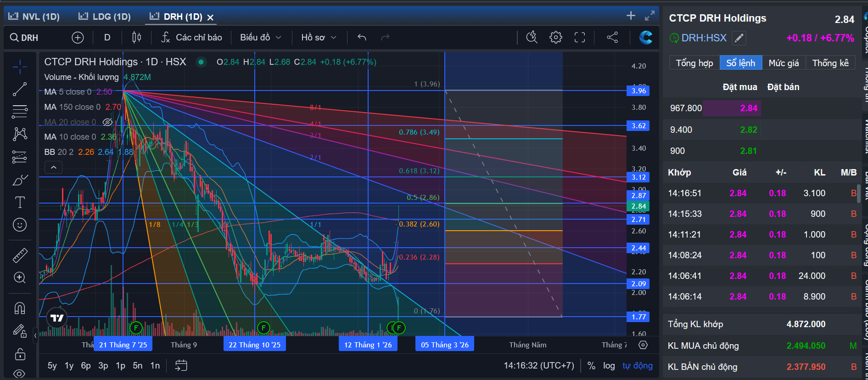The width and height of the screenshot is (868, 380).
Task: Switch to the LDG (1D) tab
Action: [x=105, y=17]
